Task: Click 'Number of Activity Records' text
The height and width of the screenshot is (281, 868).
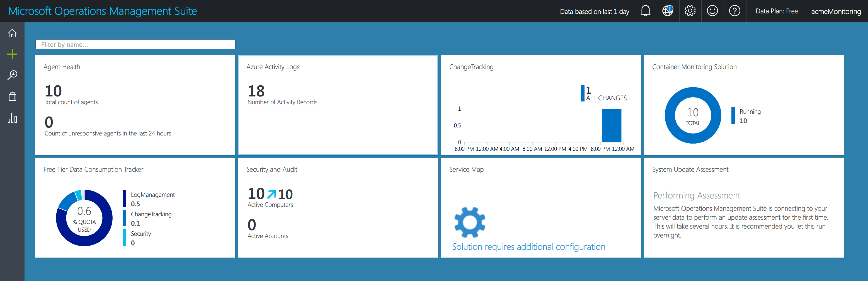Action: tap(282, 102)
